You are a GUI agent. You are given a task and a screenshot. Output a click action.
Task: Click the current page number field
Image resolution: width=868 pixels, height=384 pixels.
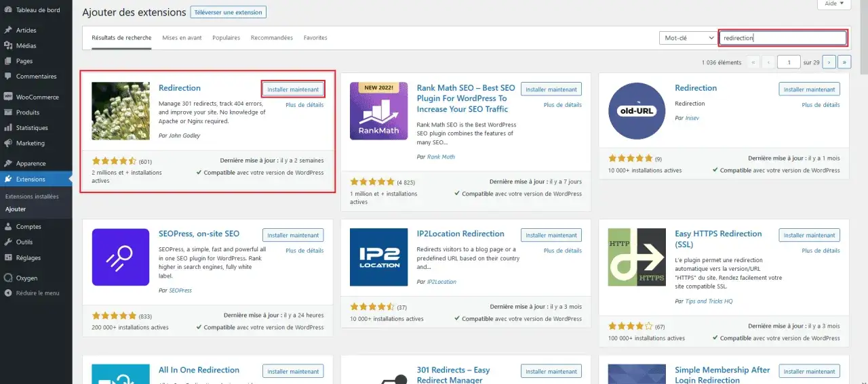(x=789, y=62)
